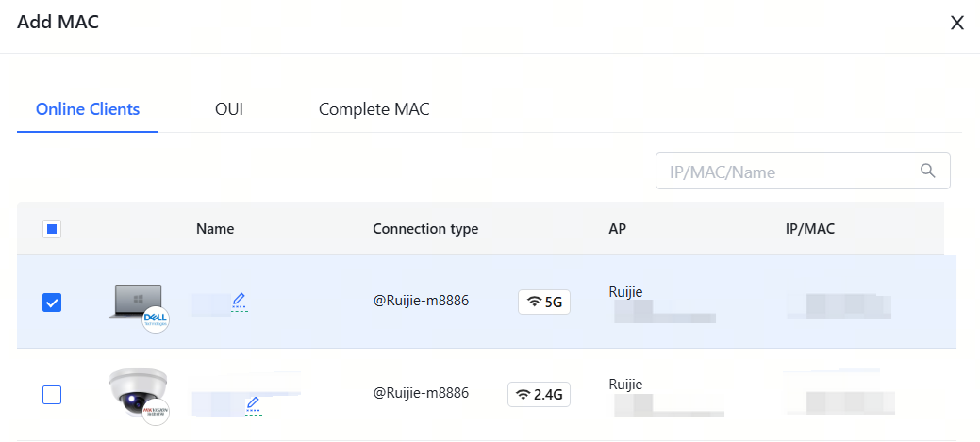Toggle the select-all header checkbox
This screenshot has height=442, width=980.
coord(53,229)
